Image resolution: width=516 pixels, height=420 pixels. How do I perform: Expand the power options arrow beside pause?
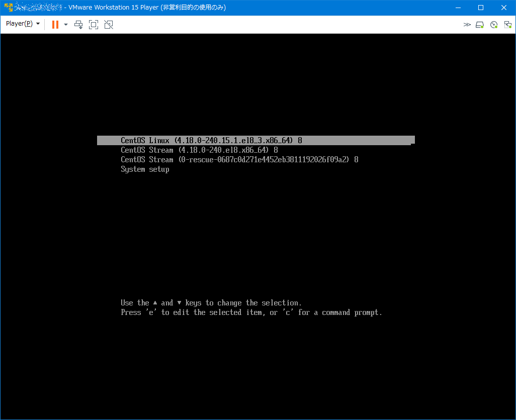[x=66, y=25]
